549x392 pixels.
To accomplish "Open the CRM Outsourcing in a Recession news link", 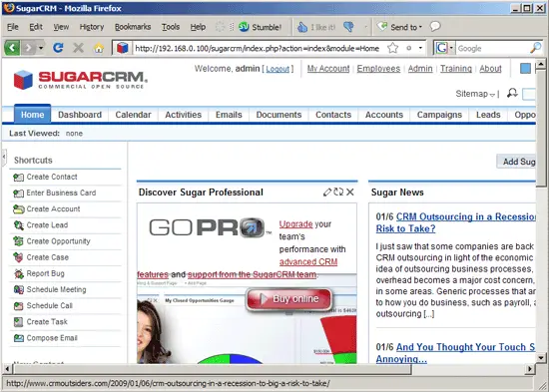I will pos(456,222).
